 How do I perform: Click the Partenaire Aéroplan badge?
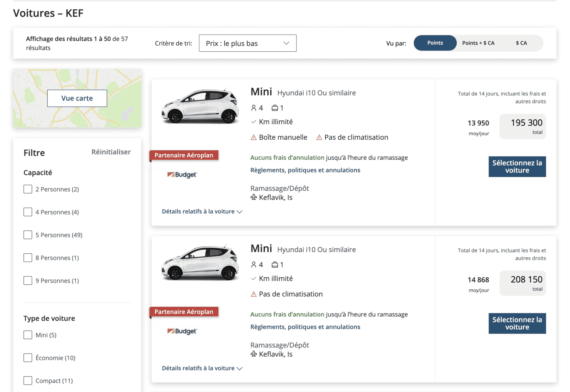click(x=184, y=155)
